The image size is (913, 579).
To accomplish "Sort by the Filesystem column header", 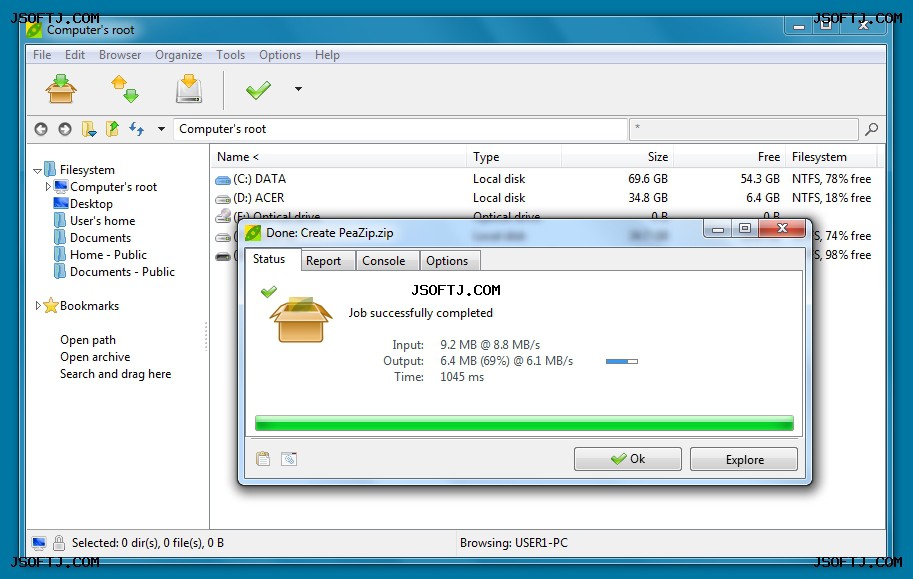I will (x=831, y=157).
